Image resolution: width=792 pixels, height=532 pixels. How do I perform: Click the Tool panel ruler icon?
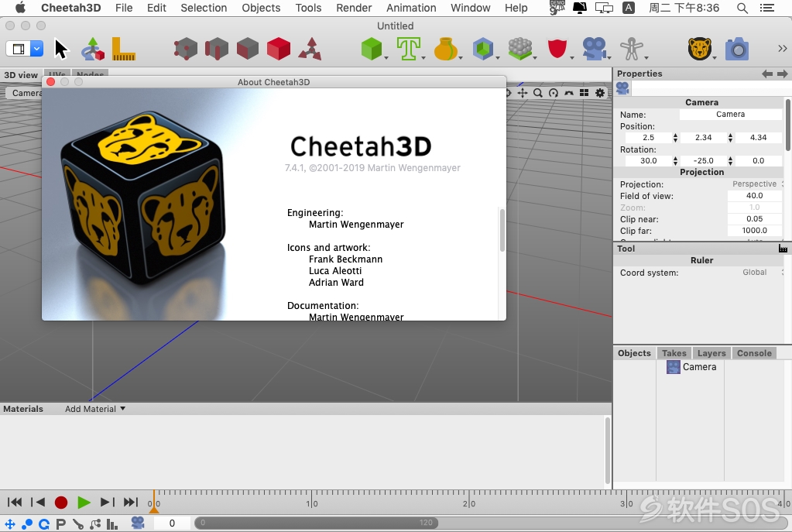783,249
